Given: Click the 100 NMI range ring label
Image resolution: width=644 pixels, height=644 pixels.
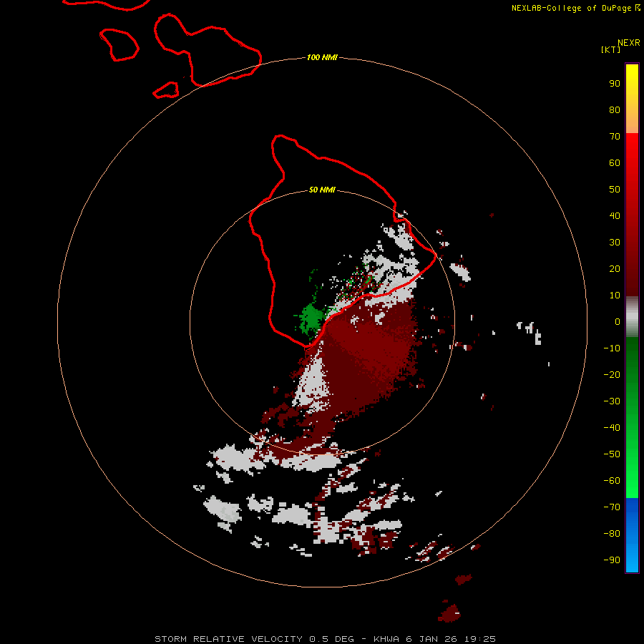Looking at the screenshot, I should (x=322, y=57).
